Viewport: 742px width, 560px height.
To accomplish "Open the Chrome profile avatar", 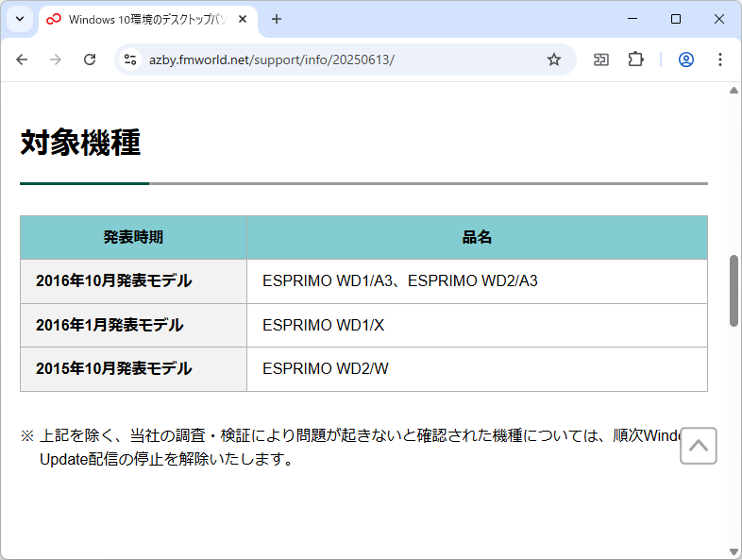I will click(x=686, y=59).
